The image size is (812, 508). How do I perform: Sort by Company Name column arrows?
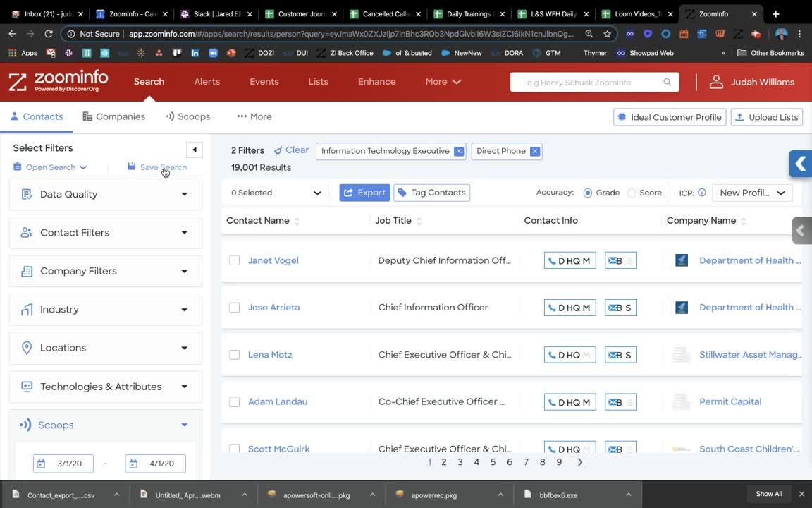[x=744, y=221]
